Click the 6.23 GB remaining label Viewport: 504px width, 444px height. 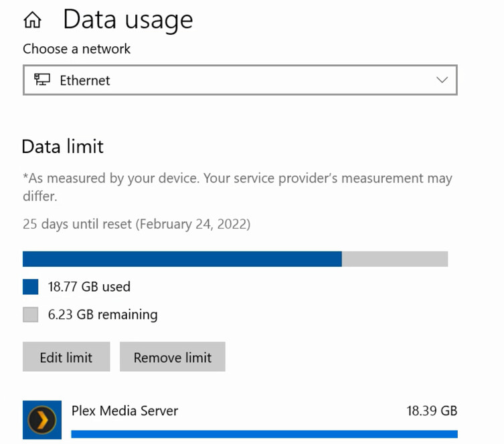click(102, 314)
